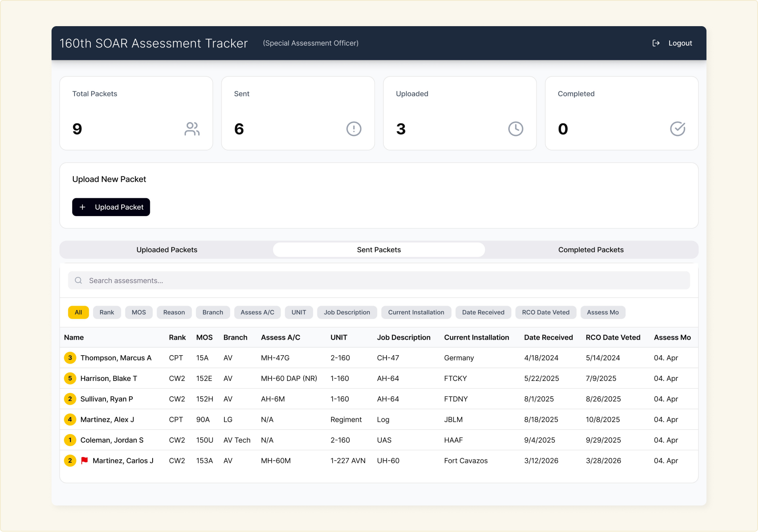758x532 pixels.
Task: Click the logout arrow icon
Action: click(x=656, y=43)
